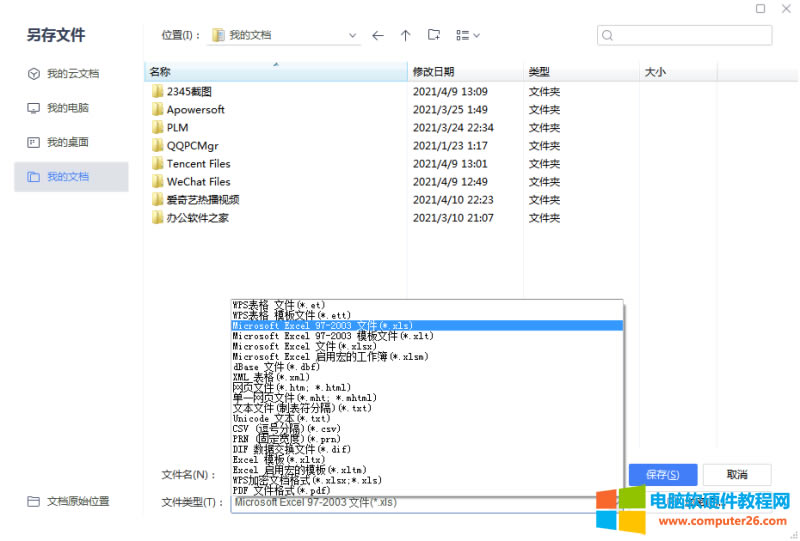Open the view mode options
Viewport: 800px width, 541px height.
pyautogui.click(x=468, y=35)
